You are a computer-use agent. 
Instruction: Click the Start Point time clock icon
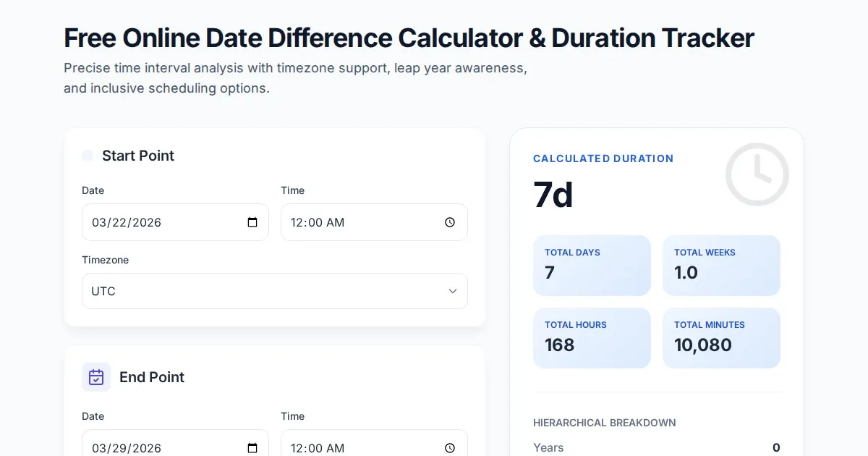(450, 222)
